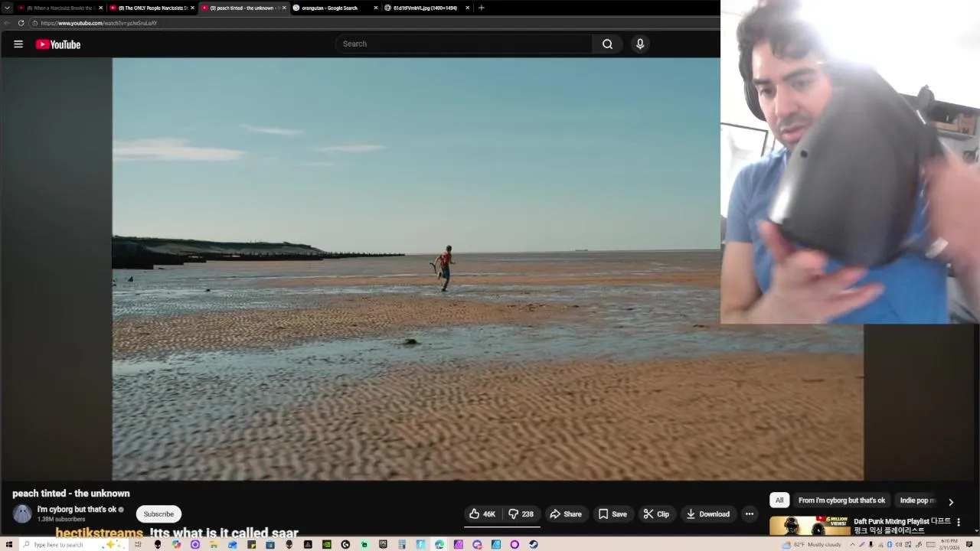Select the All filter chip
This screenshot has height=551, width=980.
779,500
